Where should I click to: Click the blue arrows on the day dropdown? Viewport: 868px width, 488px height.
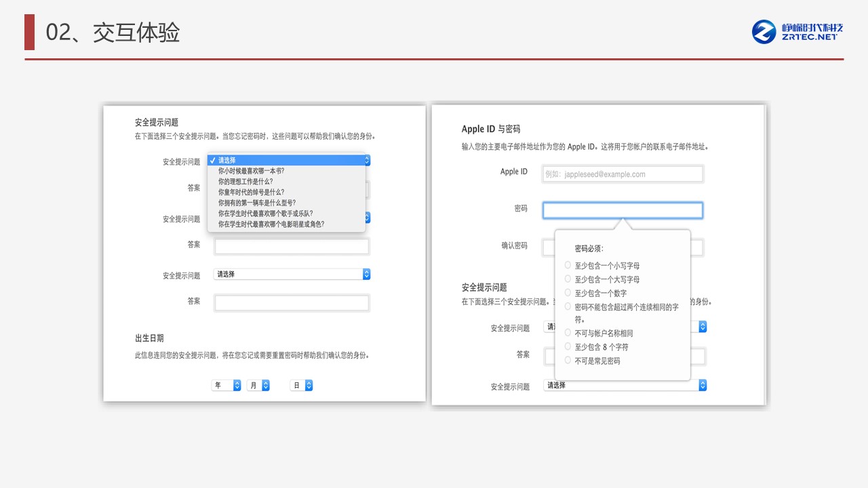point(309,385)
